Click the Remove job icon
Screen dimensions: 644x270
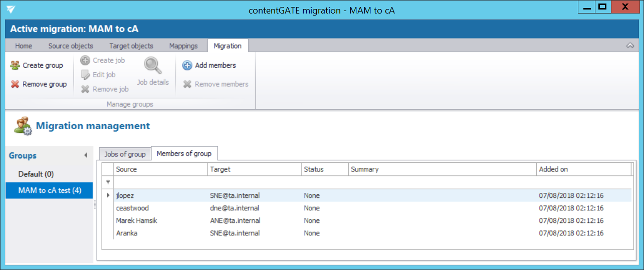[85, 89]
